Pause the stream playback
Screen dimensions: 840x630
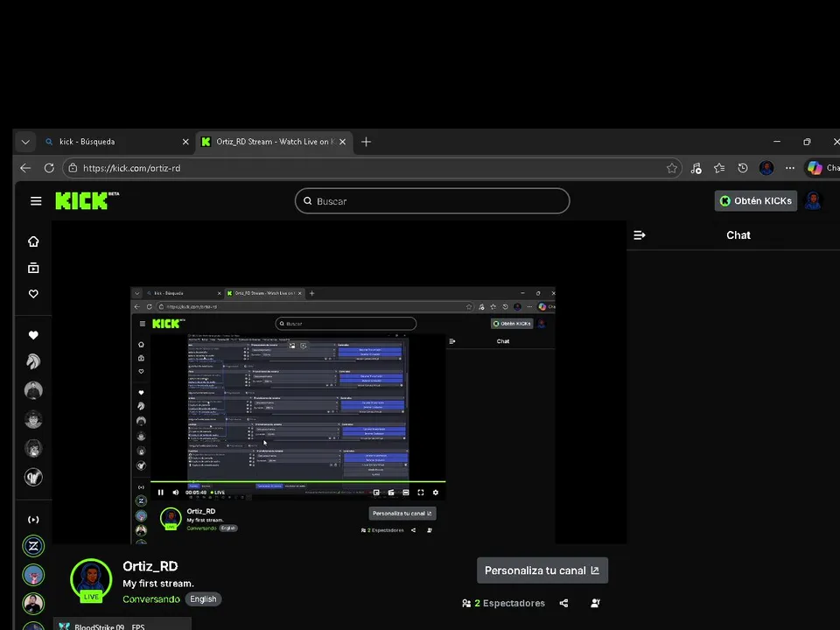coord(161,493)
